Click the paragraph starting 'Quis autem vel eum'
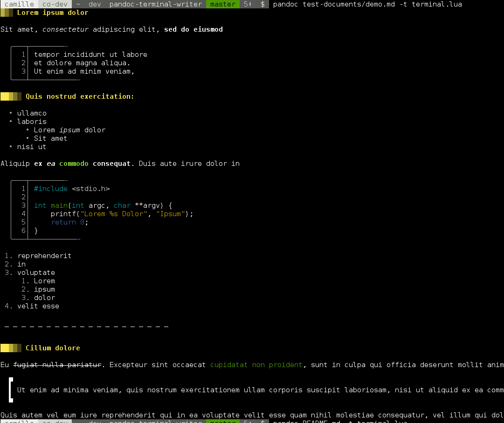The width and height of the screenshot is (504, 423). click(252, 415)
